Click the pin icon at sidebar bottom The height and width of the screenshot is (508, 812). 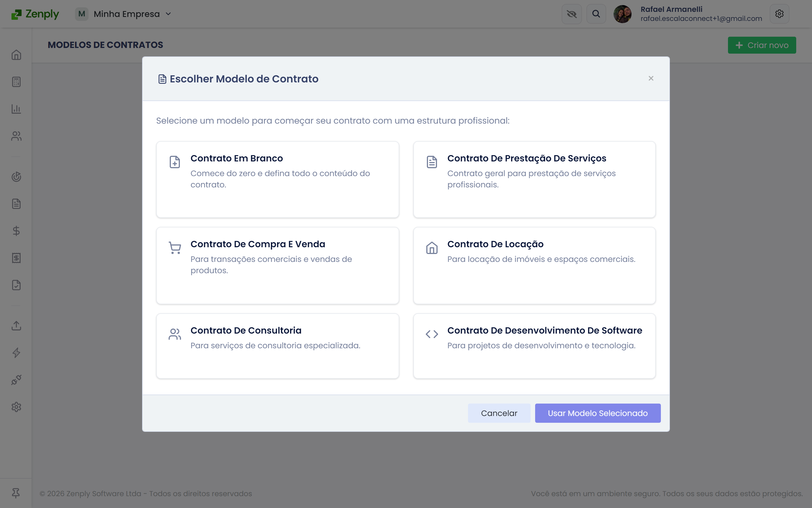(16, 493)
